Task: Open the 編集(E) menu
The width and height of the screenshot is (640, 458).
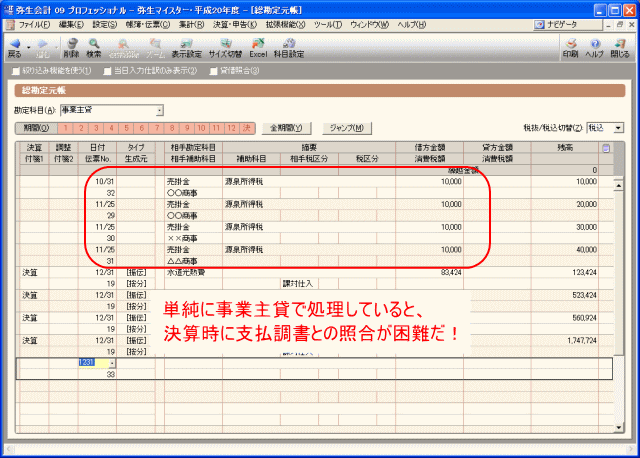Action: click(71, 25)
